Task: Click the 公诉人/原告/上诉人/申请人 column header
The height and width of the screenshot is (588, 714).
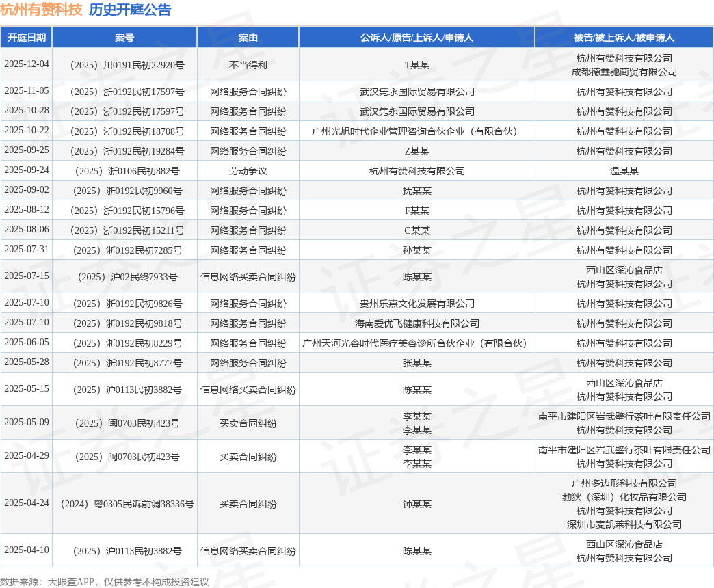Action: tap(416, 38)
